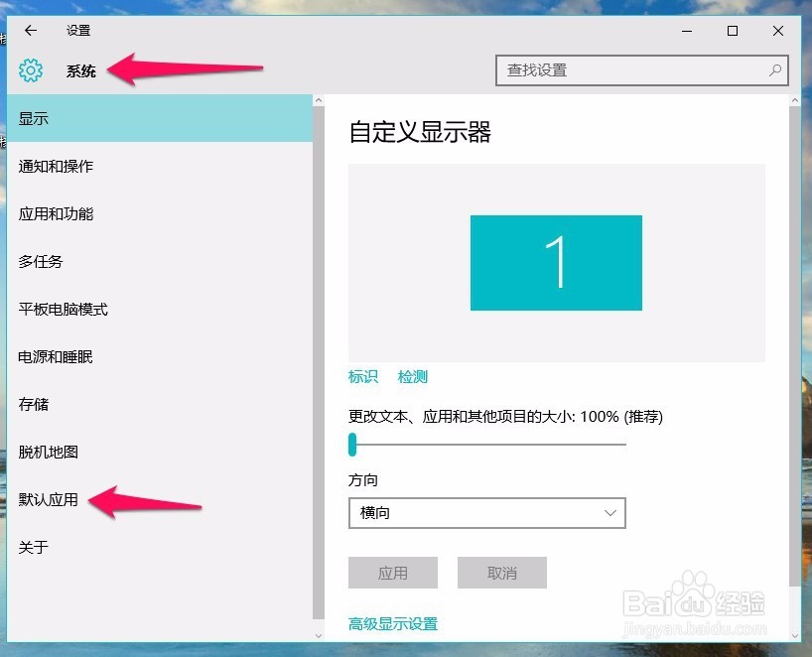The image size is (812, 657).
Task: Click the 应用 button
Action: pyautogui.click(x=392, y=573)
